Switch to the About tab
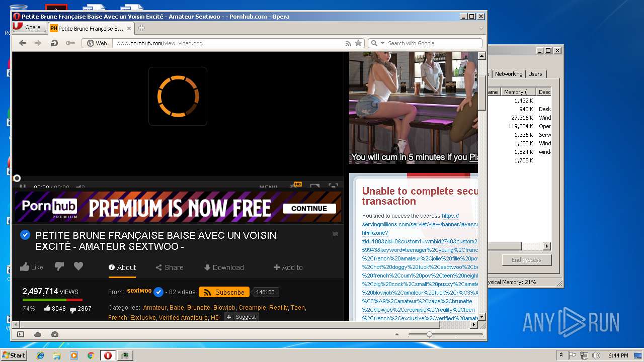The width and height of the screenshot is (644, 362). tap(122, 267)
